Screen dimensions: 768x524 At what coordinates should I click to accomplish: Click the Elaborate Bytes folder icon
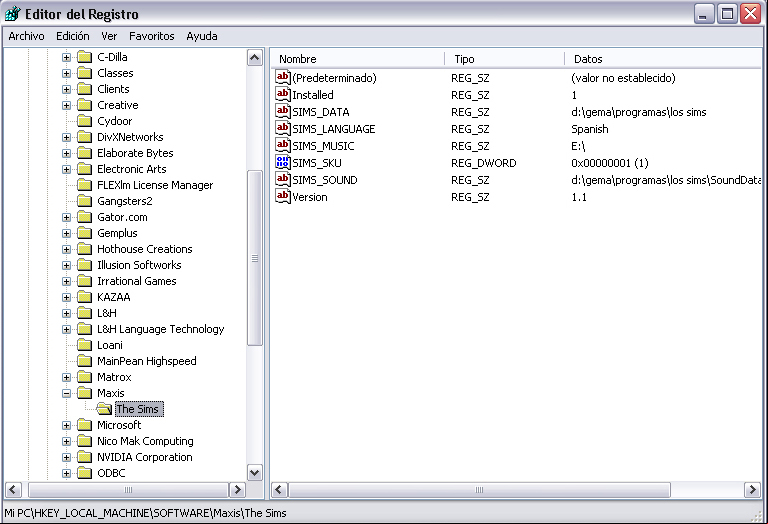coord(85,153)
